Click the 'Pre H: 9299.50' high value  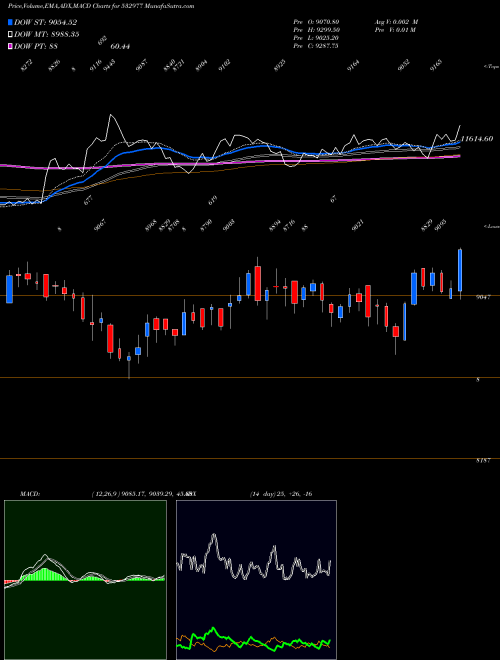pos(316,30)
